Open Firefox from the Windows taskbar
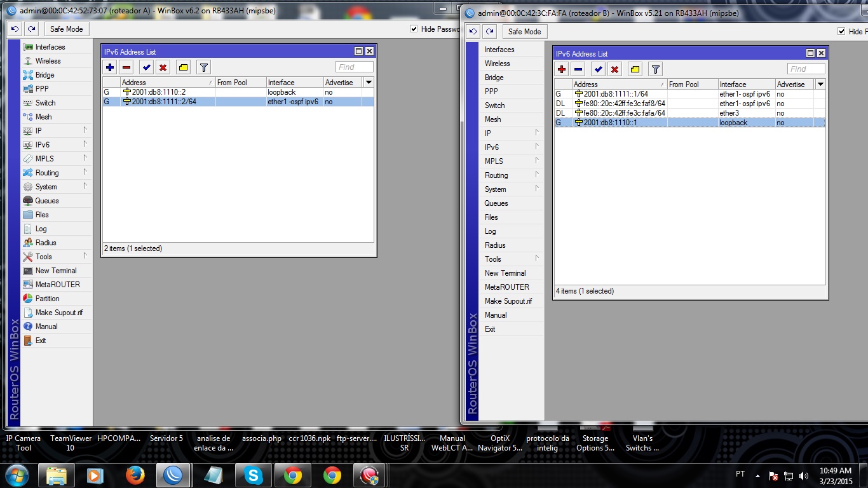The width and height of the screenshot is (868, 488). click(x=135, y=475)
